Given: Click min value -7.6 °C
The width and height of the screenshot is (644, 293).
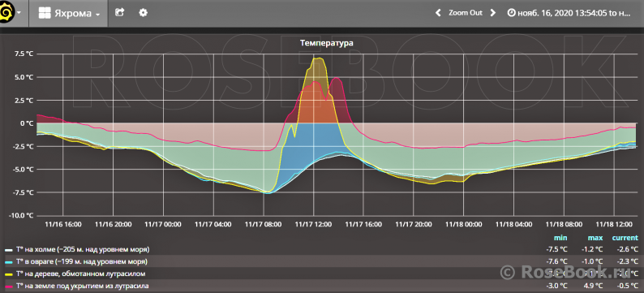Looking at the screenshot, I should coord(556,261).
